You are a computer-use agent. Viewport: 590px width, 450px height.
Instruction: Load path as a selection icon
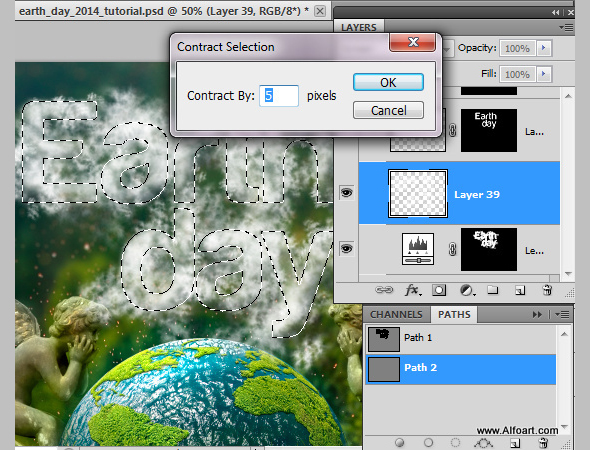click(x=455, y=442)
